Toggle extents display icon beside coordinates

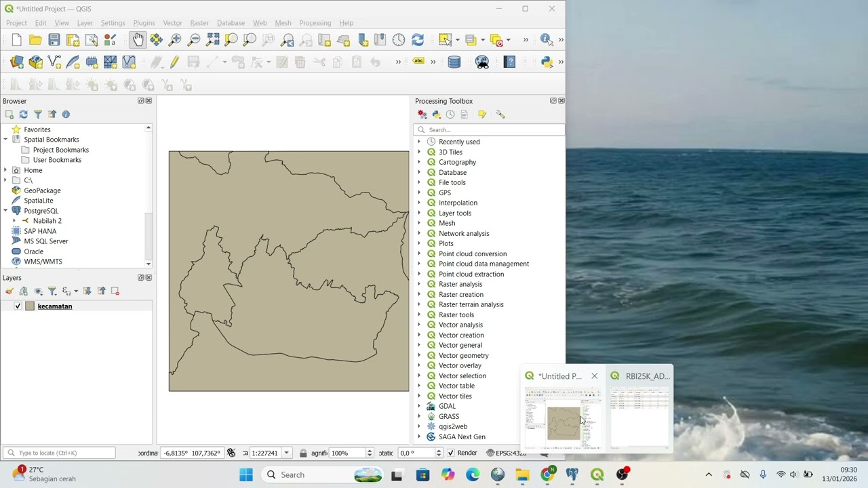click(x=231, y=453)
